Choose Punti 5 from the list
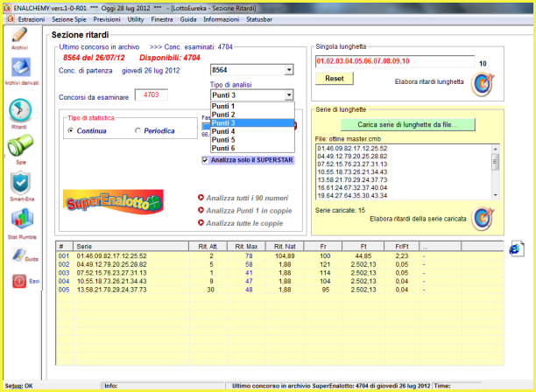This screenshot has width=536, height=392. (x=252, y=140)
